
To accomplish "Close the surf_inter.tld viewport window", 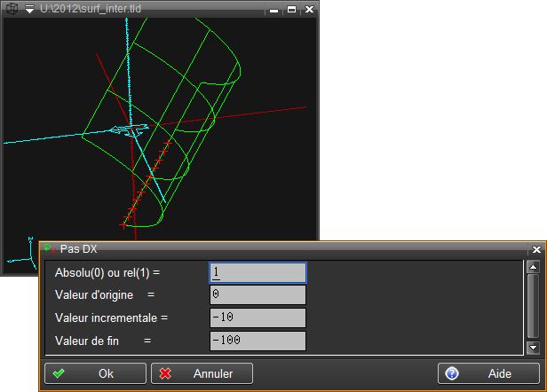I will point(308,9).
